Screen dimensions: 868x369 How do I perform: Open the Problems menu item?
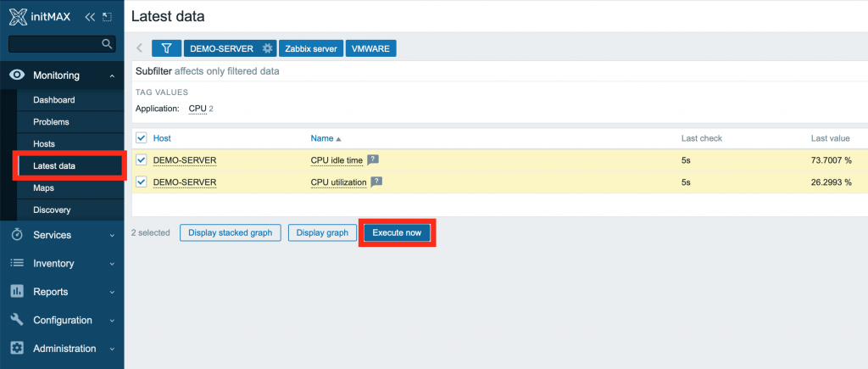pos(51,122)
